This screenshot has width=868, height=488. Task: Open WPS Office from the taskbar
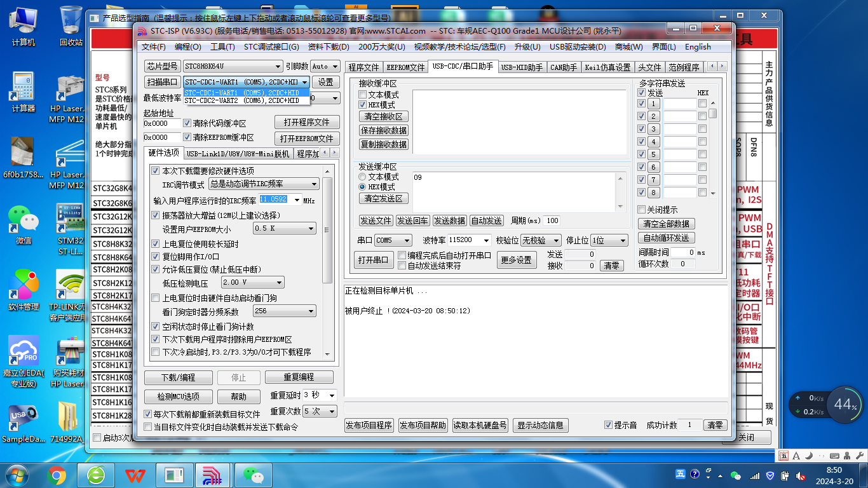pyautogui.click(x=135, y=475)
